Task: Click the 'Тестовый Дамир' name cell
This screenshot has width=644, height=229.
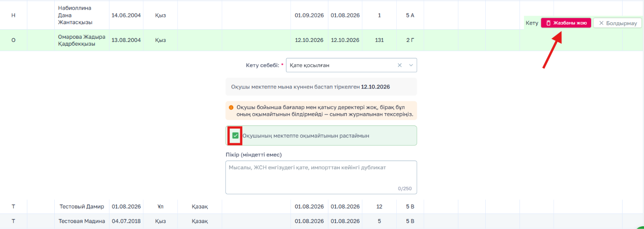Action: (82, 207)
